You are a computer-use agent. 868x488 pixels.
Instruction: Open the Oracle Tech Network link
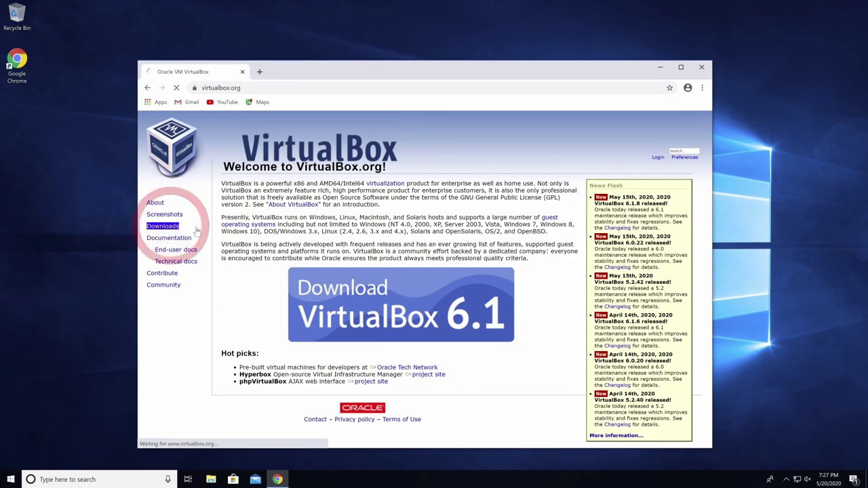[407, 367]
